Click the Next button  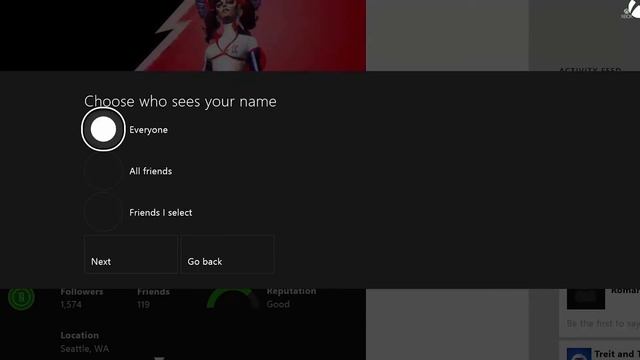coord(131,254)
